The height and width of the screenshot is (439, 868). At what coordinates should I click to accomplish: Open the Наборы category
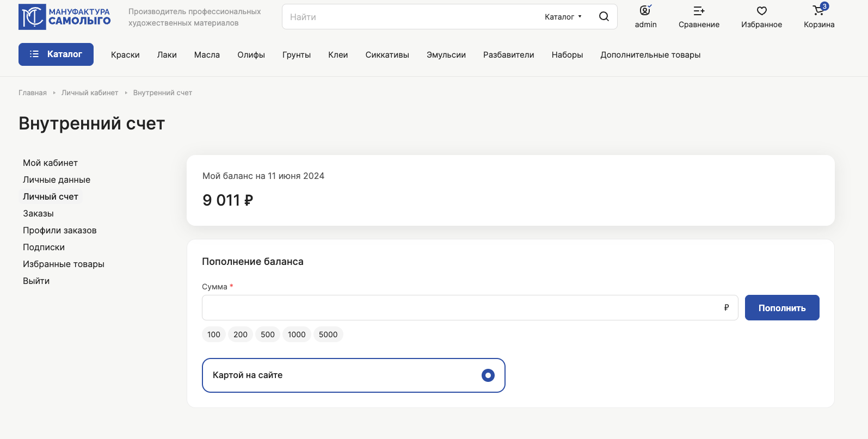coord(567,55)
